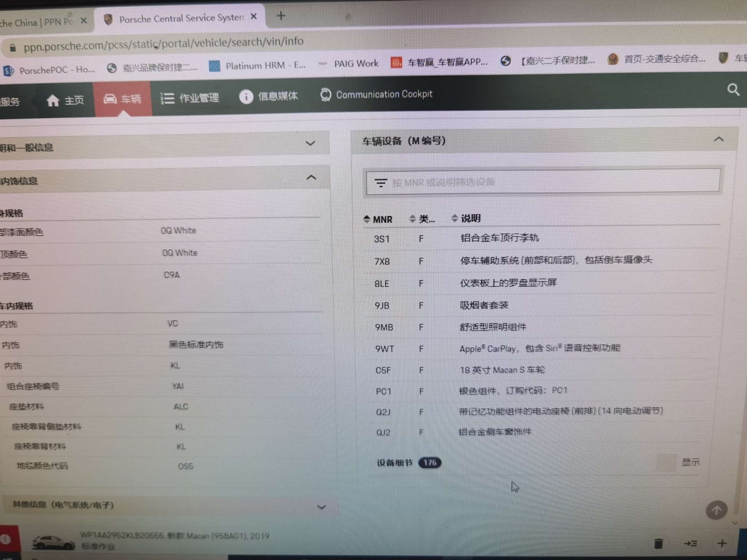Close the Porsche Central Service System tab
The width and height of the screenshot is (747, 560).
(x=253, y=17)
